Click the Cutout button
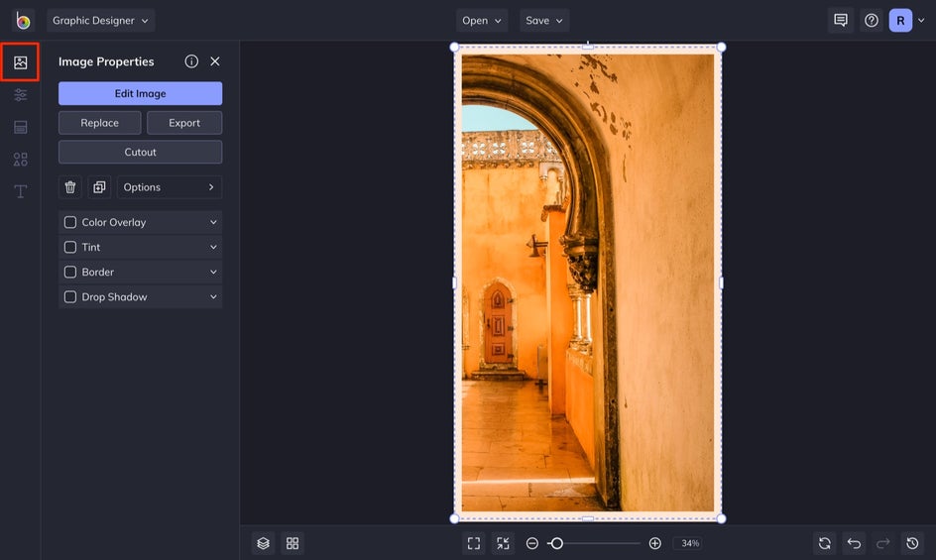Image resolution: width=936 pixels, height=560 pixels. (x=140, y=153)
